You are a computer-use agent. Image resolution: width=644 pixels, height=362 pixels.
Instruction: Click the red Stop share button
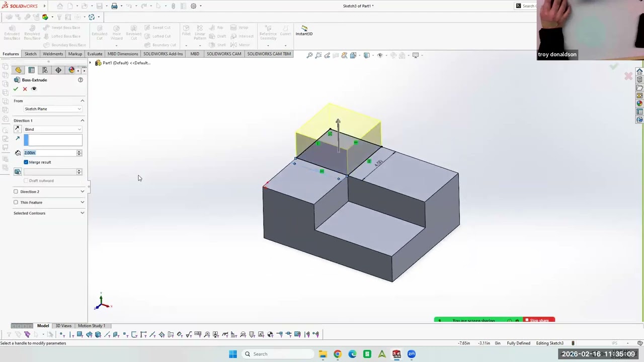click(x=539, y=320)
